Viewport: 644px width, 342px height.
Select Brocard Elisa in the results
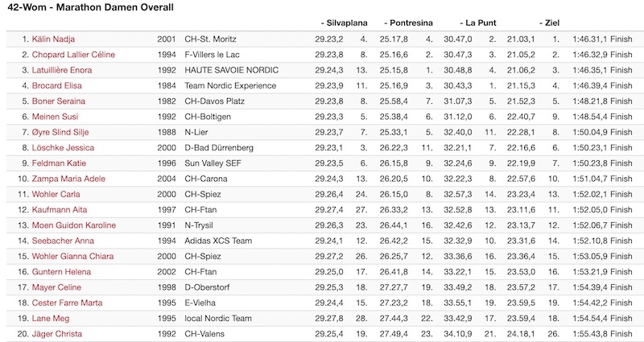(x=56, y=86)
